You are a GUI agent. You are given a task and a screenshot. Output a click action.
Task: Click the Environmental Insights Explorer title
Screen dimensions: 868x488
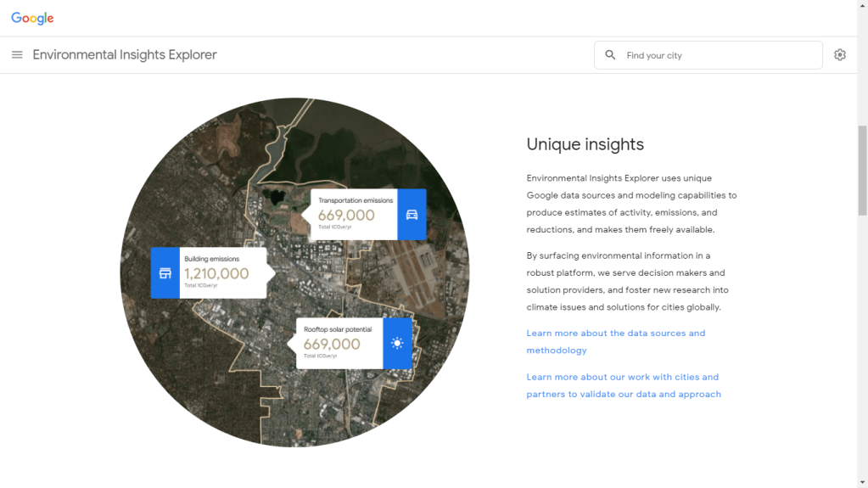tap(125, 55)
